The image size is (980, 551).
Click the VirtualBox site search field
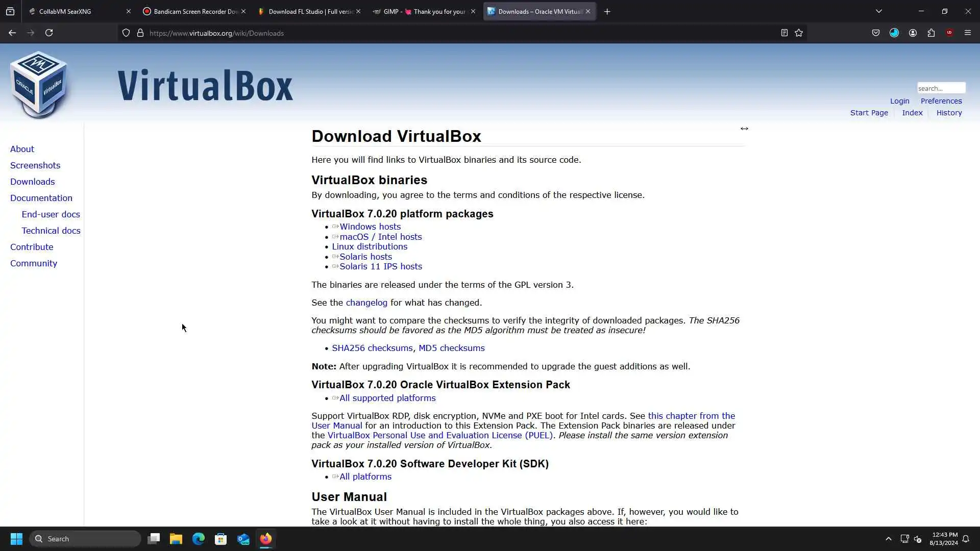coord(941,88)
